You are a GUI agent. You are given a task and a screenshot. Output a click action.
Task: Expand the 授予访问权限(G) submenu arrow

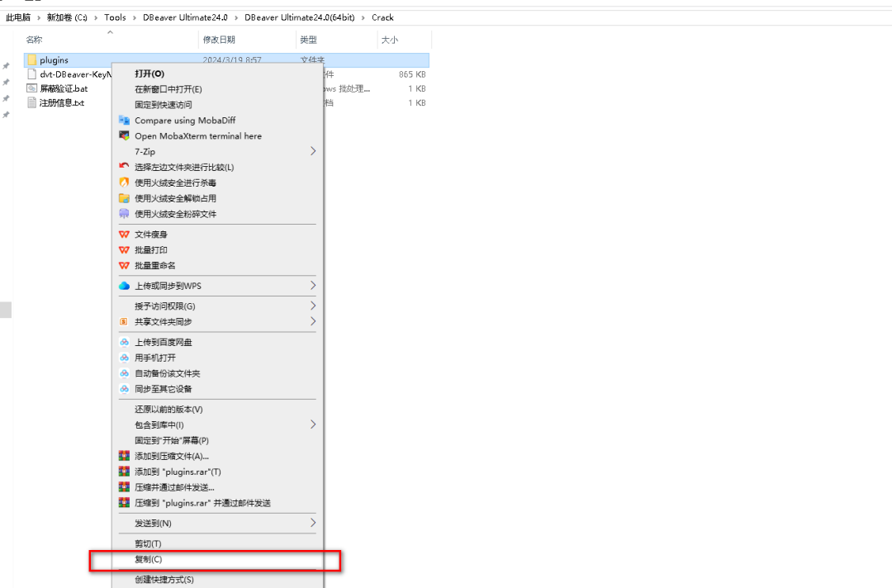click(313, 306)
